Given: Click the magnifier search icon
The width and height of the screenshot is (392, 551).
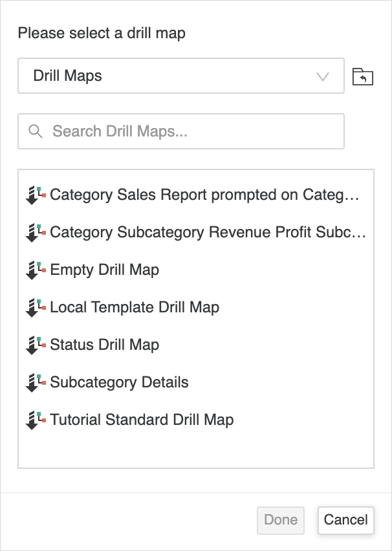Looking at the screenshot, I should coord(36,132).
